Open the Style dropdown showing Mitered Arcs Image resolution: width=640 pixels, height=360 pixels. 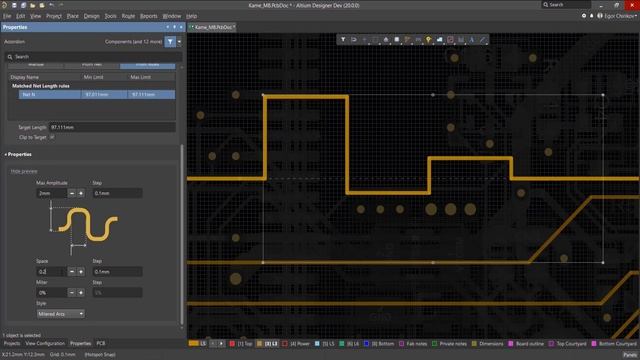coord(60,314)
